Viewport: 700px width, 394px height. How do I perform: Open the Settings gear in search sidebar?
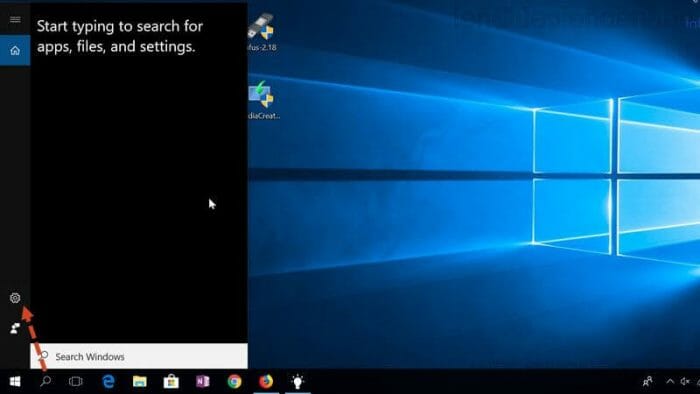click(x=15, y=298)
